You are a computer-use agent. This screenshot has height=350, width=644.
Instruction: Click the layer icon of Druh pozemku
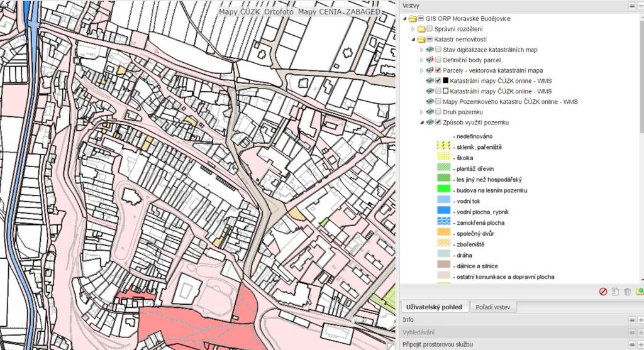[x=430, y=112]
